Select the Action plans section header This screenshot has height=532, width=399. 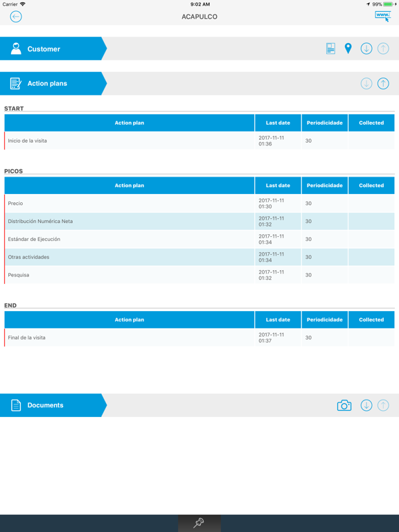(x=53, y=83)
